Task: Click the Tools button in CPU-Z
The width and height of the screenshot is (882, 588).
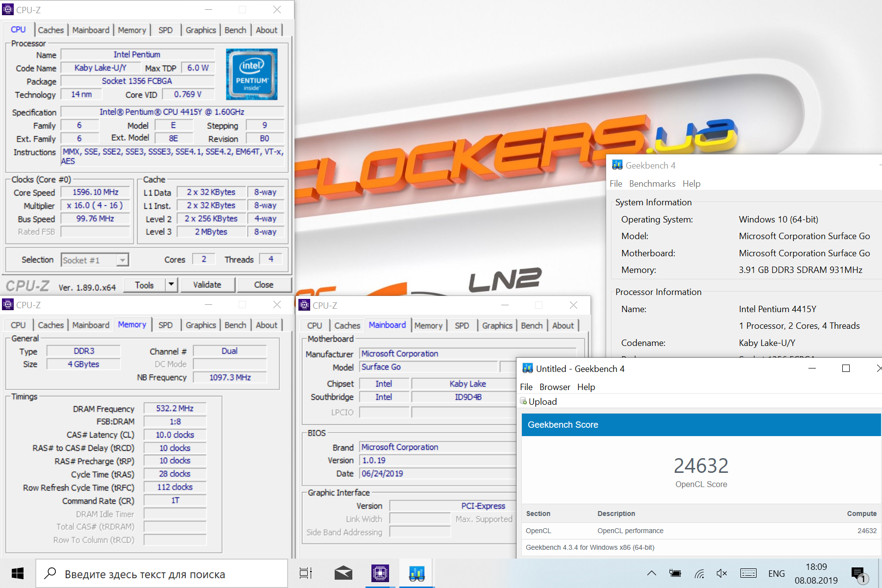Action: pos(144,285)
